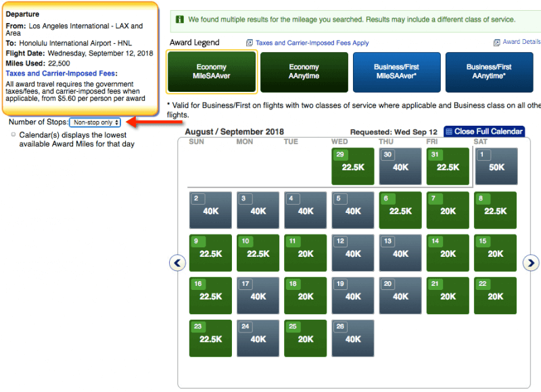Go to the previous calendar month arrow
The image size is (541, 392).
(x=177, y=263)
